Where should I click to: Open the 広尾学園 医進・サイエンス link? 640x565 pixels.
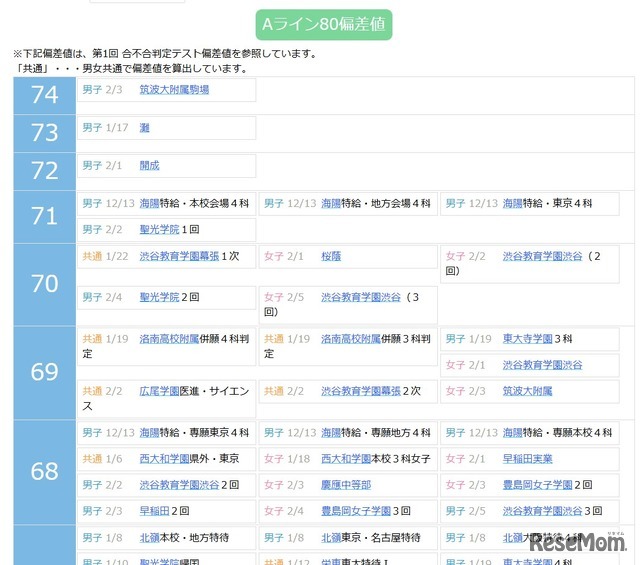pos(159,391)
